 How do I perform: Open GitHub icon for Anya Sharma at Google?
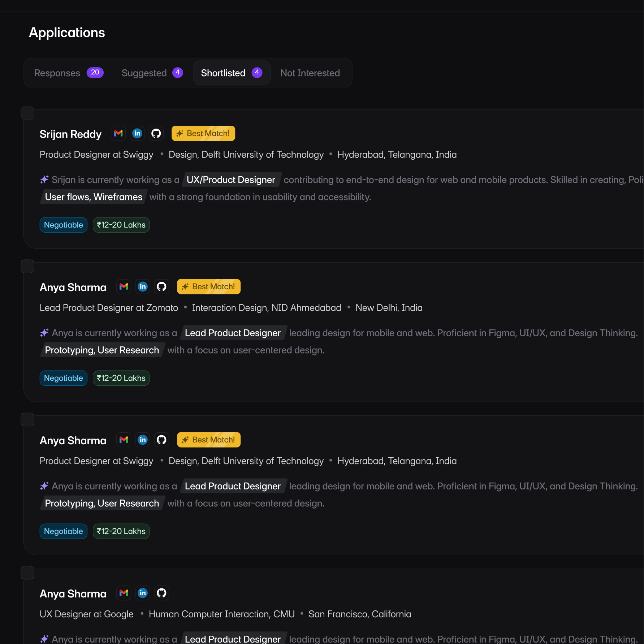161,593
